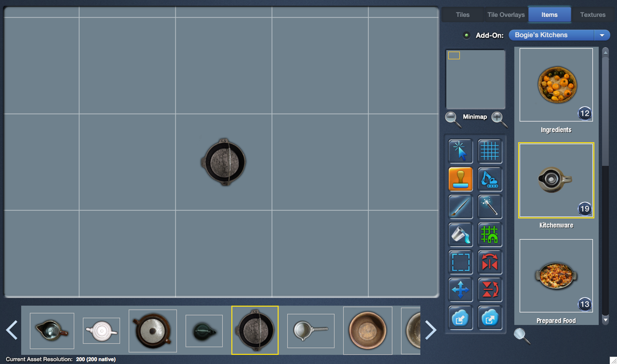The height and width of the screenshot is (364, 617).
Task: Show next items with right arrow
Action: (x=430, y=330)
